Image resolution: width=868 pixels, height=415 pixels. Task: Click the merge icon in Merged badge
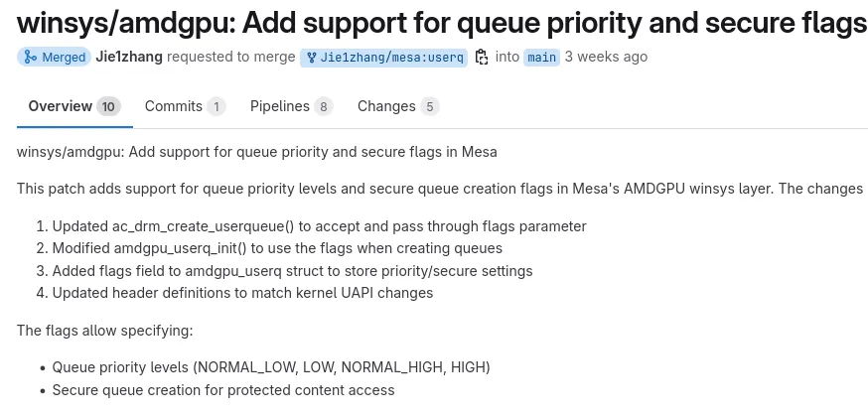coord(29,58)
